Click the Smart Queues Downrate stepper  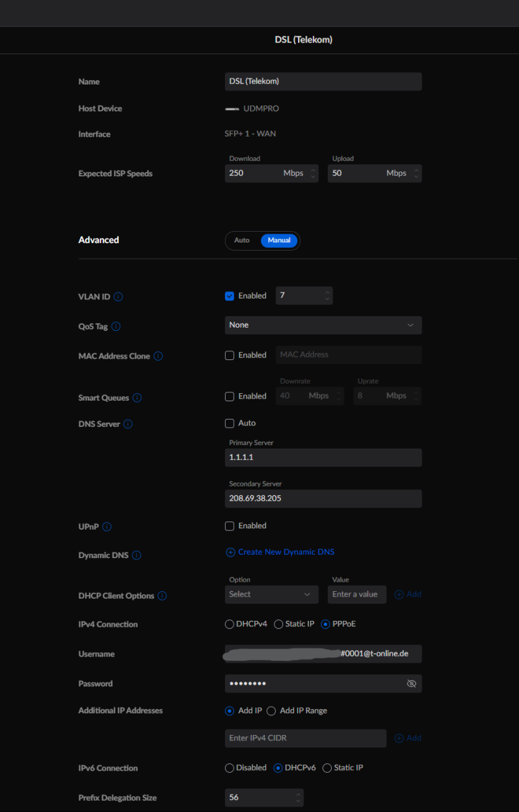pos(338,396)
